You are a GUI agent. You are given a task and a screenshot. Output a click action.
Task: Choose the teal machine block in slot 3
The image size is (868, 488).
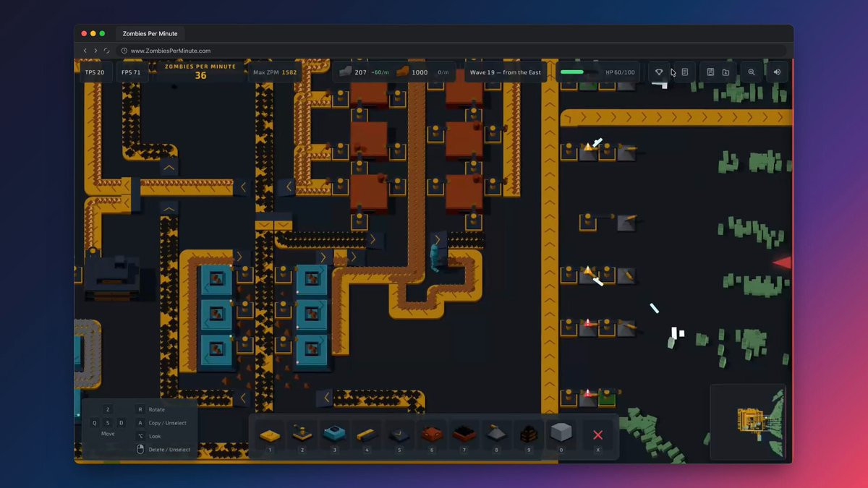335,435
